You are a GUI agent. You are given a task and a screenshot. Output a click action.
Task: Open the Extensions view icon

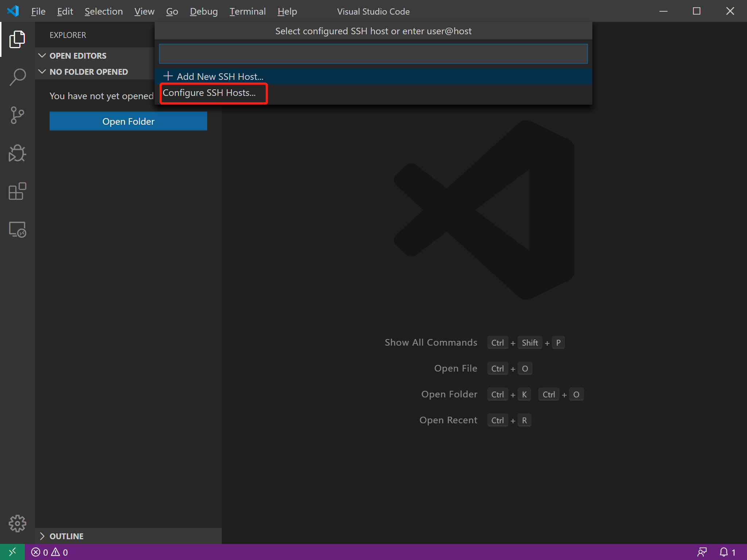click(17, 191)
